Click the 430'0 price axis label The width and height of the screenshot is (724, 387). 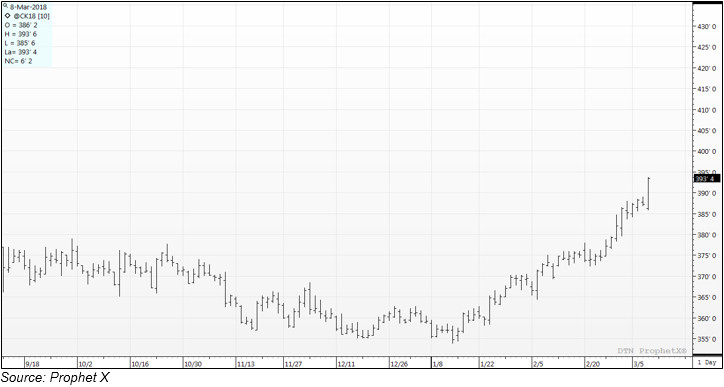click(707, 27)
